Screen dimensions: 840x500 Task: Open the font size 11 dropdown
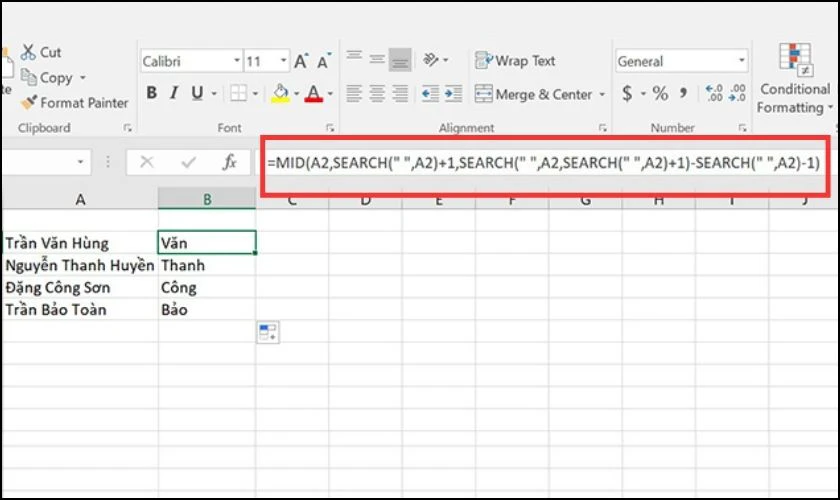point(283,61)
